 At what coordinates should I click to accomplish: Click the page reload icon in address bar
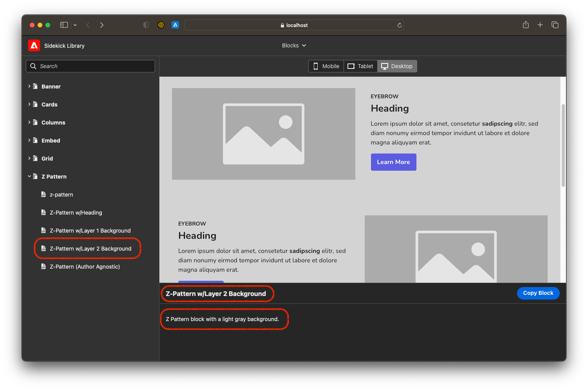(x=399, y=25)
